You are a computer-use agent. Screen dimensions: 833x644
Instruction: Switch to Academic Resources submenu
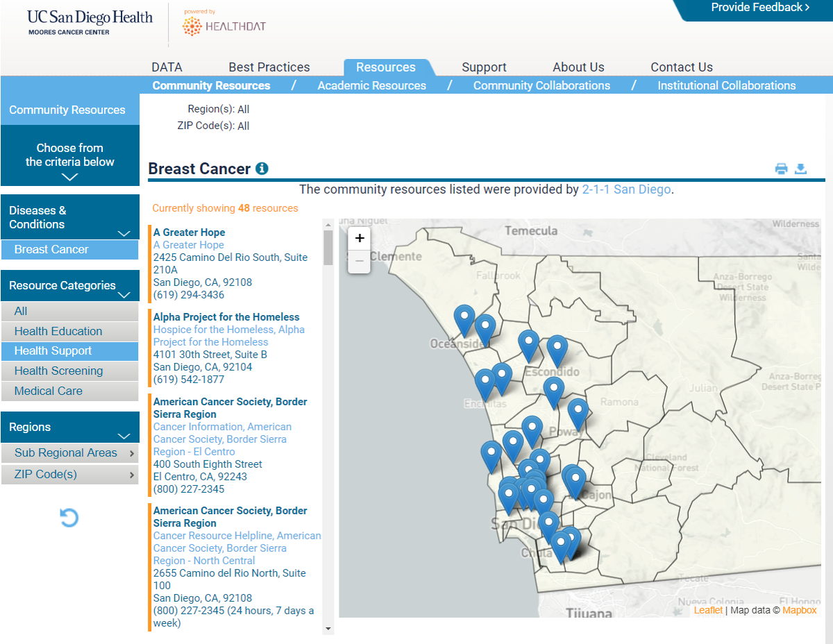point(371,85)
